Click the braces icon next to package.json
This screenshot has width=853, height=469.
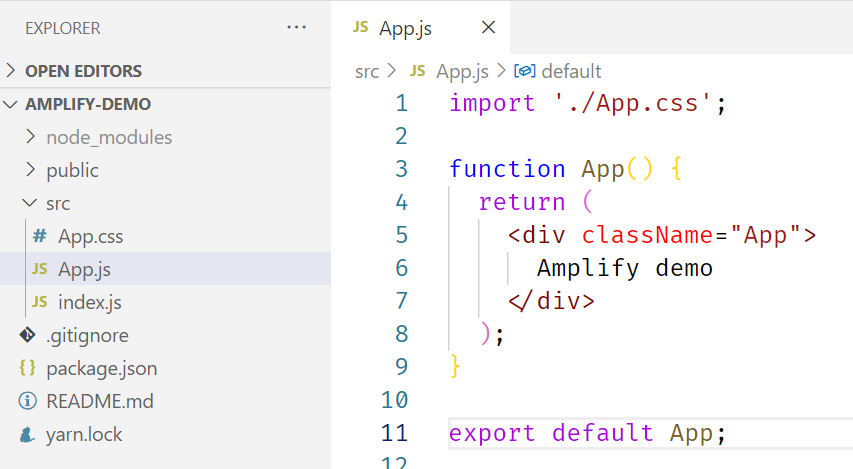[x=27, y=368]
